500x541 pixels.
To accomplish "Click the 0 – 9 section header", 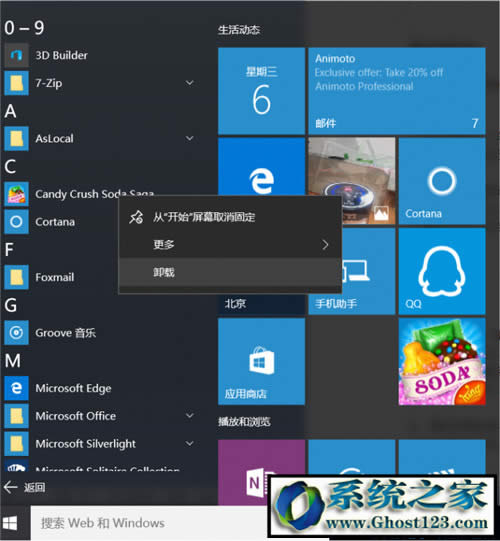I will click(x=24, y=28).
